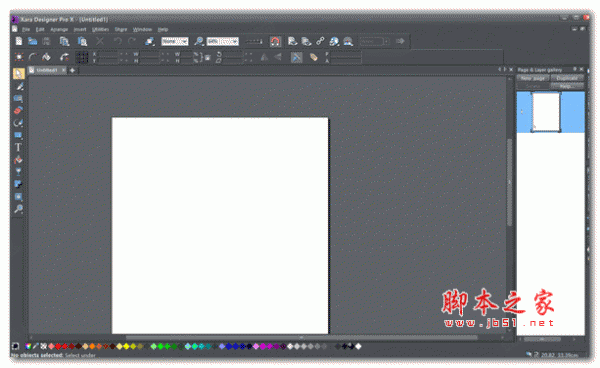Click the flip horizontally triangle icon
This screenshot has height=368, width=600.
click(264, 57)
